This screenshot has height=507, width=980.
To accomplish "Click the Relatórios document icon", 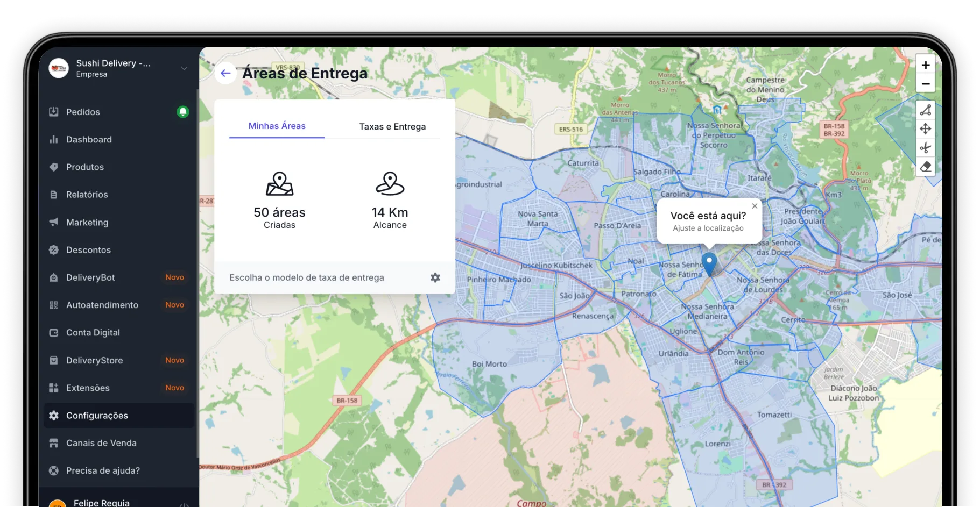I will point(54,195).
